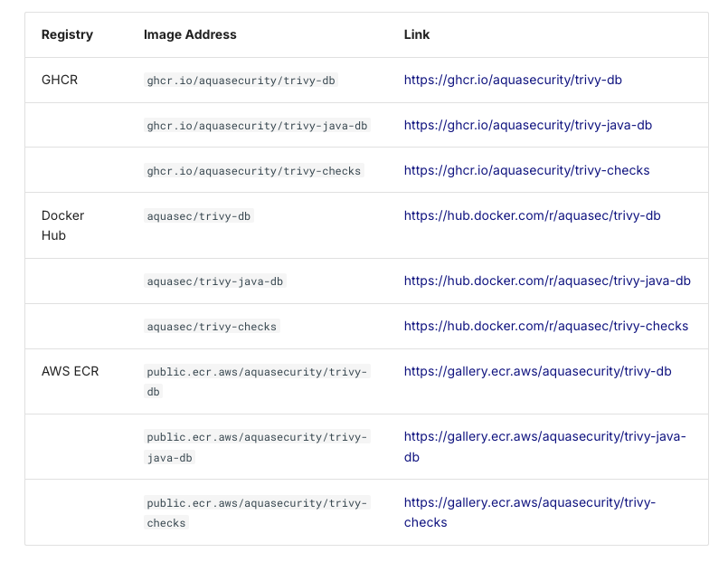The height and width of the screenshot is (562, 728).
Task: Click the public.ecr.aws trivy-java-db code text
Action: click(257, 437)
